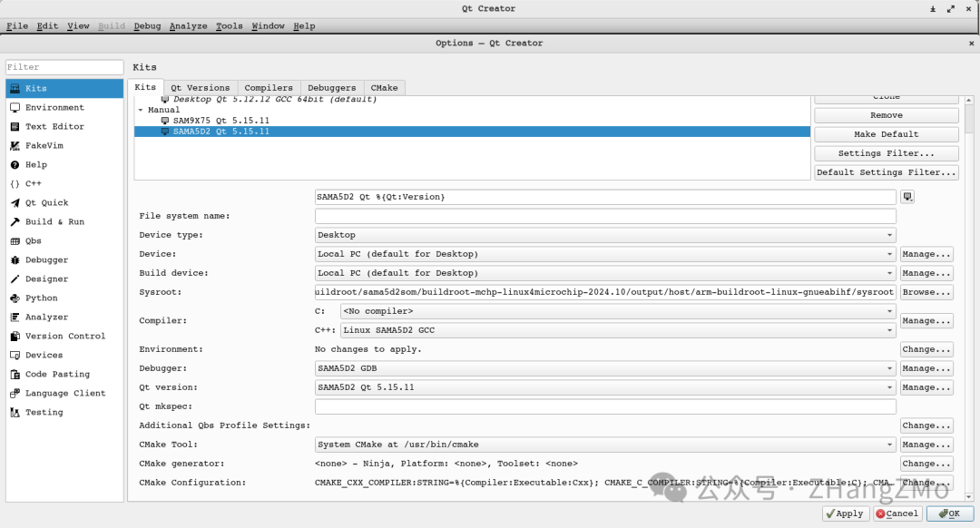Switch to the CMake tab
The height and width of the screenshot is (528, 980).
click(384, 88)
